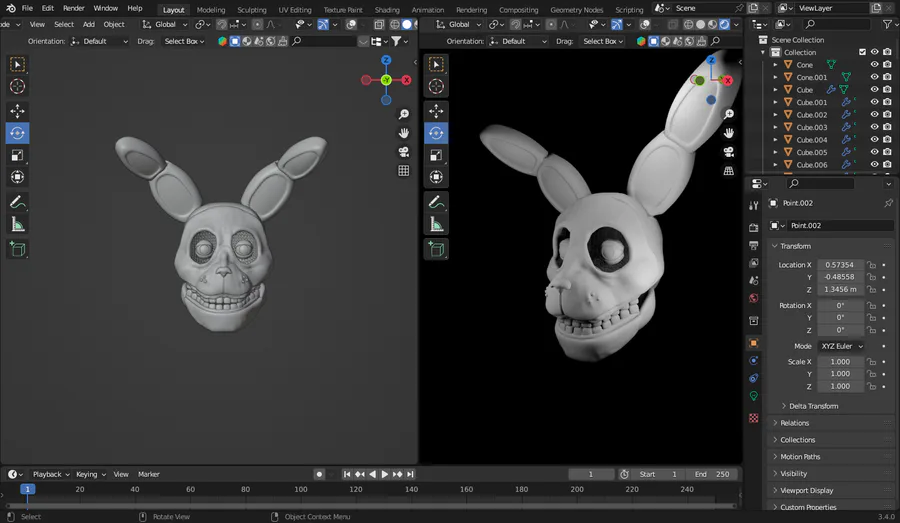Play the animation forward
Image resolution: width=900 pixels, height=523 pixels.
click(x=385, y=474)
